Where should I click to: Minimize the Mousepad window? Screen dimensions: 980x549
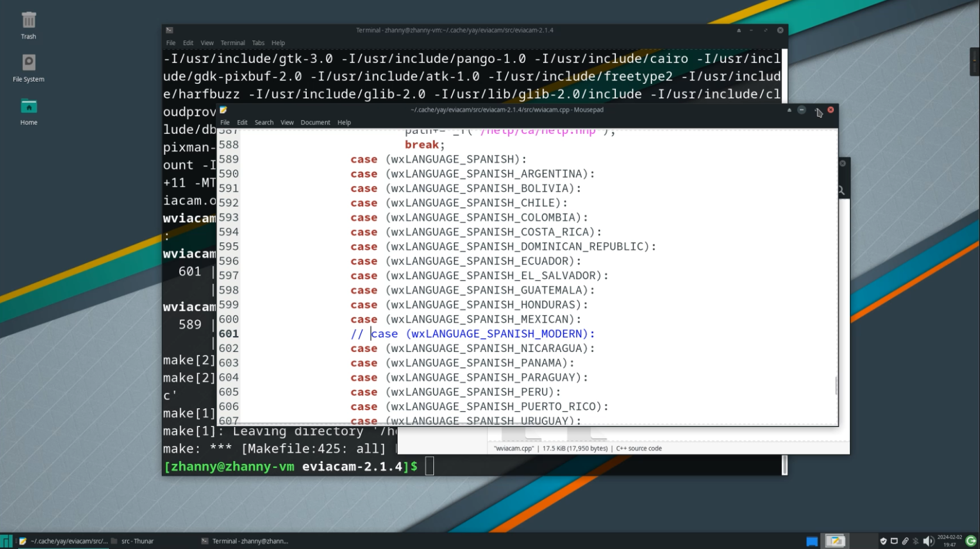click(802, 110)
